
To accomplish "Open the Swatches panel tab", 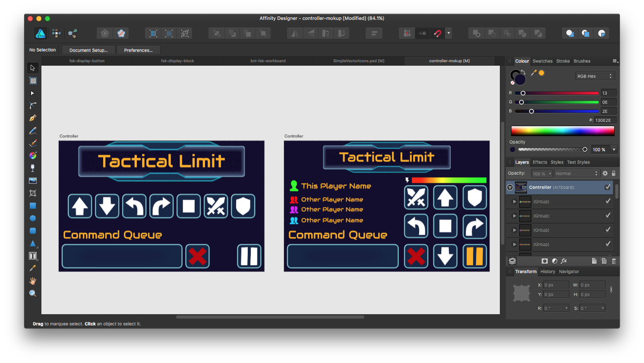I will pos(543,61).
